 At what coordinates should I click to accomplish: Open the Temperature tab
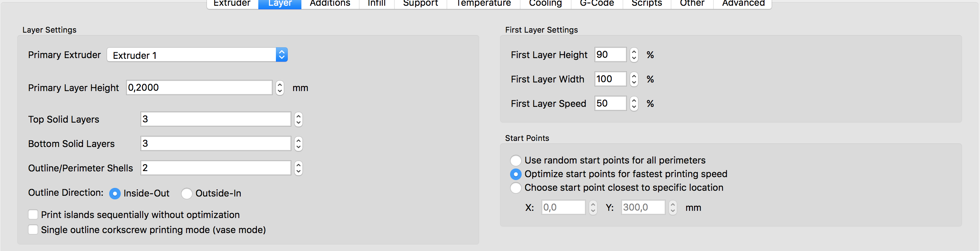483,4
